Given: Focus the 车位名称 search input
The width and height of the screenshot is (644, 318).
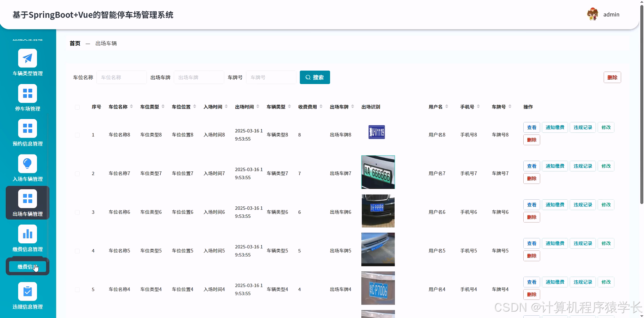Looking at the screenshot, I should [x=122, y=77].
